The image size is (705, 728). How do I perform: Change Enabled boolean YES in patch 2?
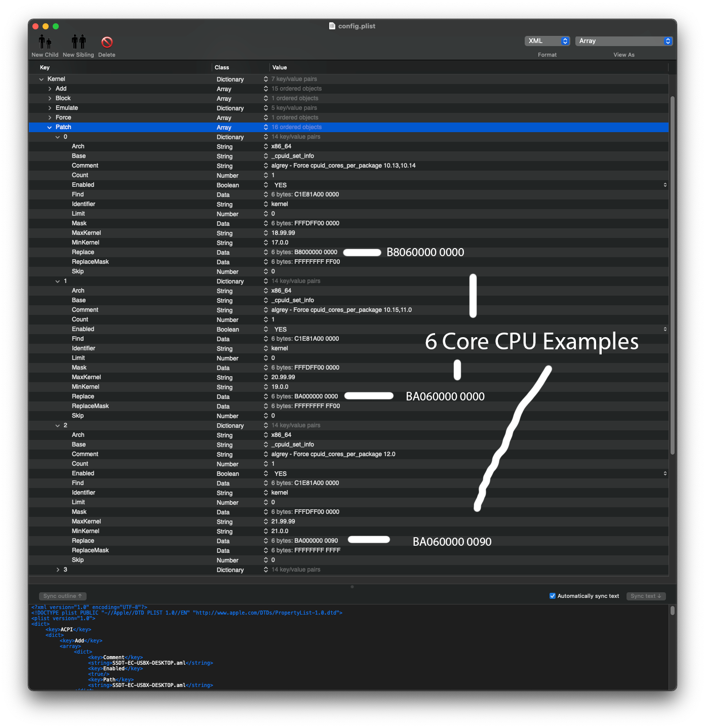pyautogui.click(x=280, y=474)
